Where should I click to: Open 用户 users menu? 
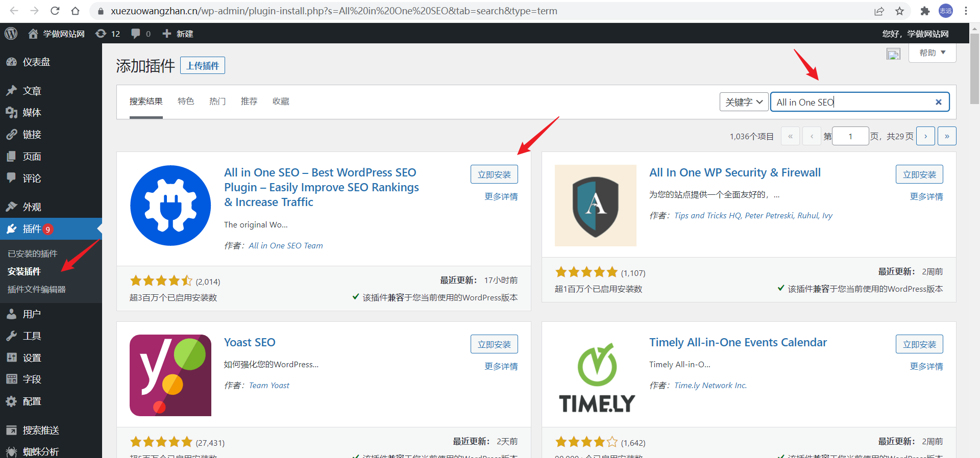coord(51,314)
